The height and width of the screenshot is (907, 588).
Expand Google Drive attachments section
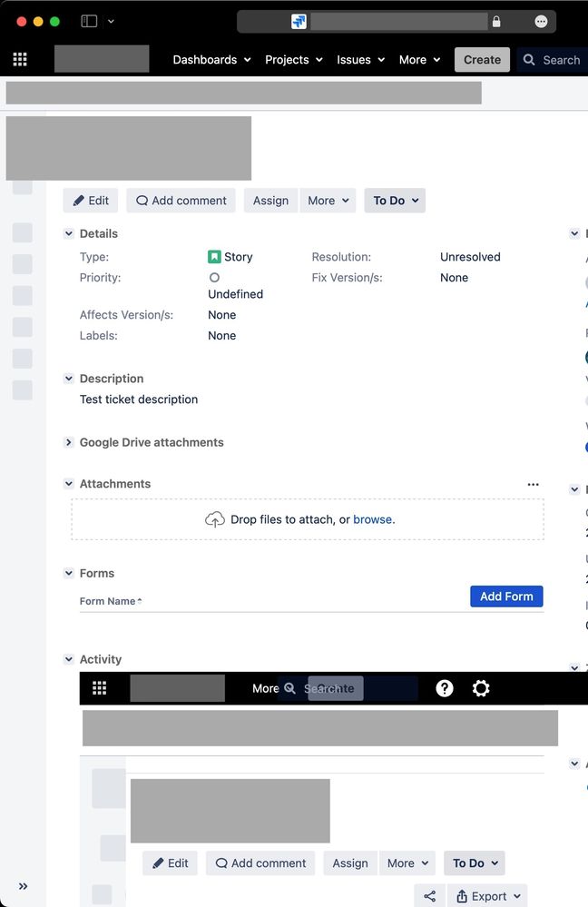(68, 442)
